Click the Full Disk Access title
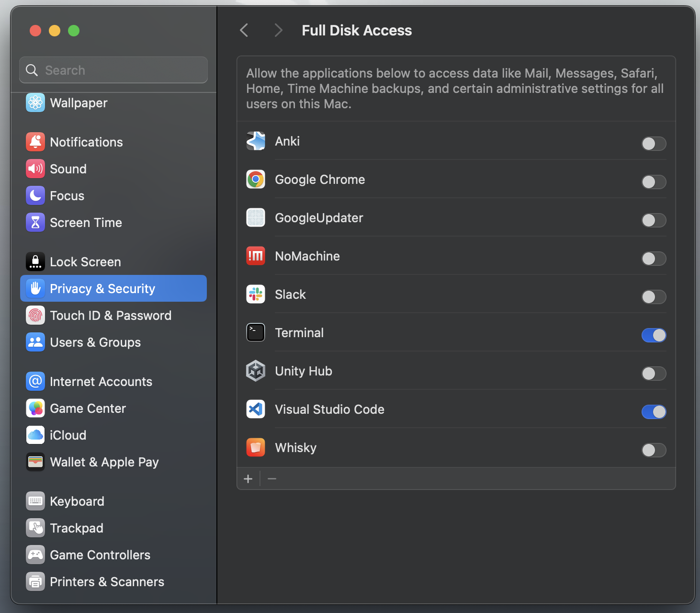Image resolution: width=700 pixels, height=613 pixels. [357, 30]
